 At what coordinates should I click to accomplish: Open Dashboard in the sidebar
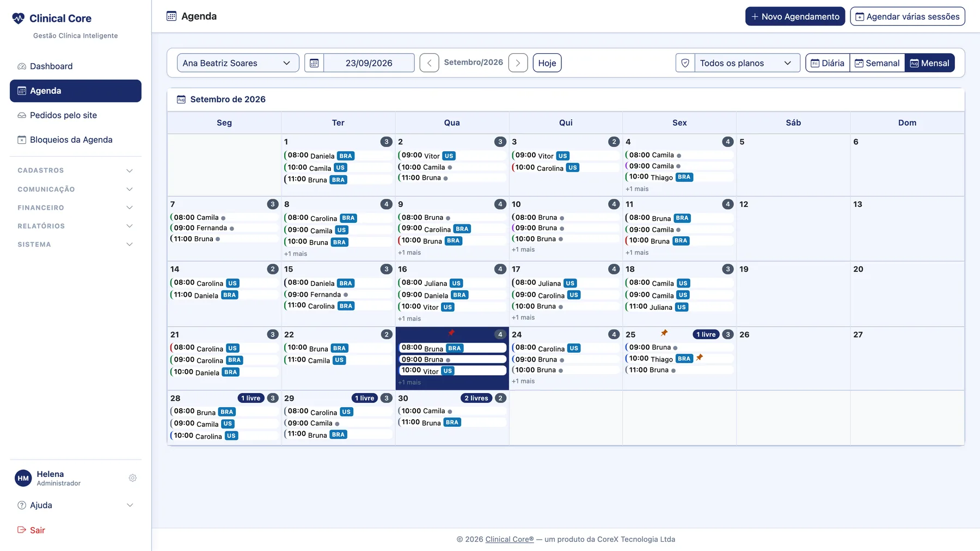(x=75, y=66)
